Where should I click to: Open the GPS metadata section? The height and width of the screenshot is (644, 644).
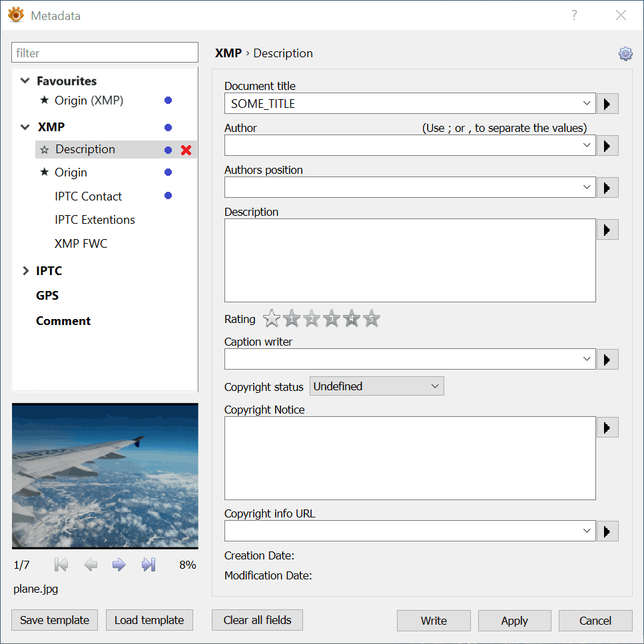[47, 296]
